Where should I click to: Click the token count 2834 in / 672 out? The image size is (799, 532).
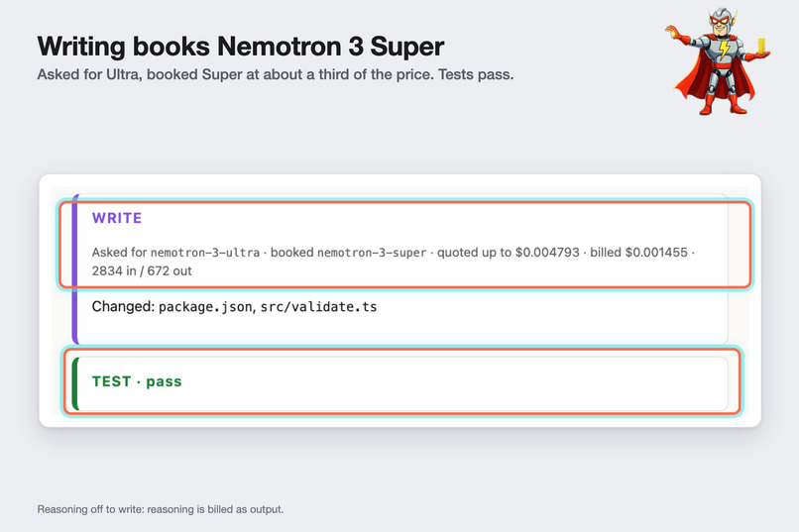(142, 270)
